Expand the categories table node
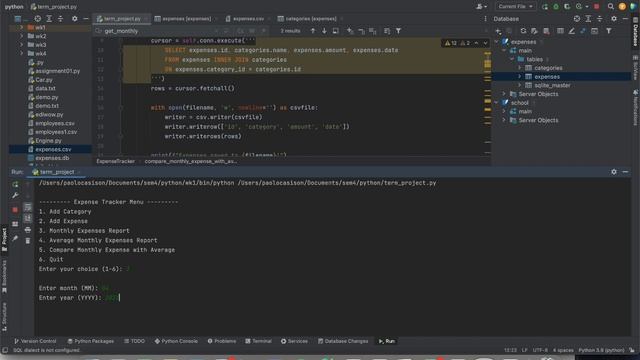 pyautogui.click(x=520, y=68)
